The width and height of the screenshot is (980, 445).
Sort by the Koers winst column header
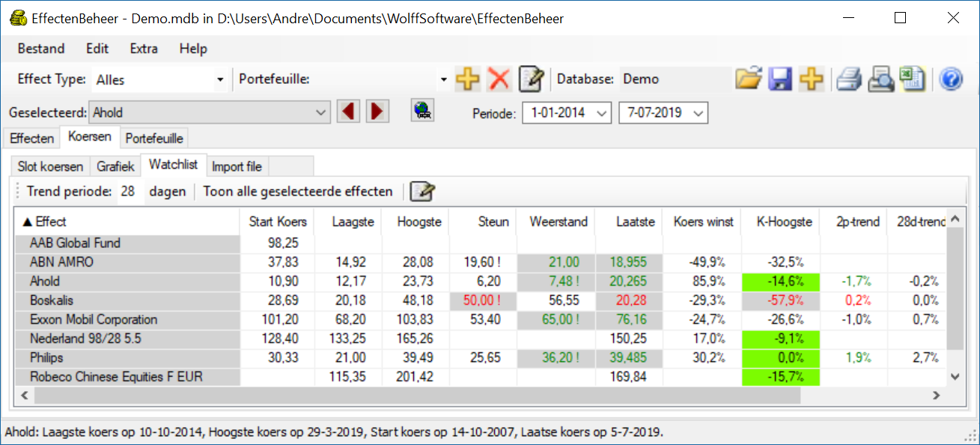pos(704,222)
